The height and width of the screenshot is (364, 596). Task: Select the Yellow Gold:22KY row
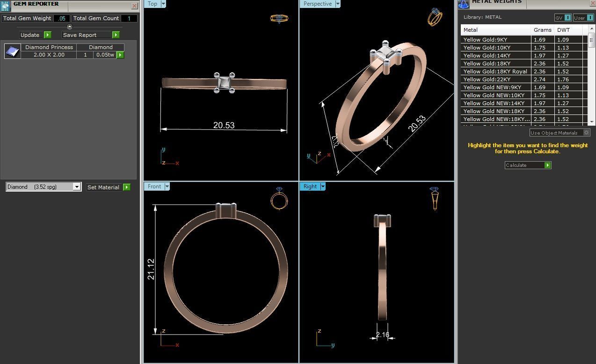[524, 79]
